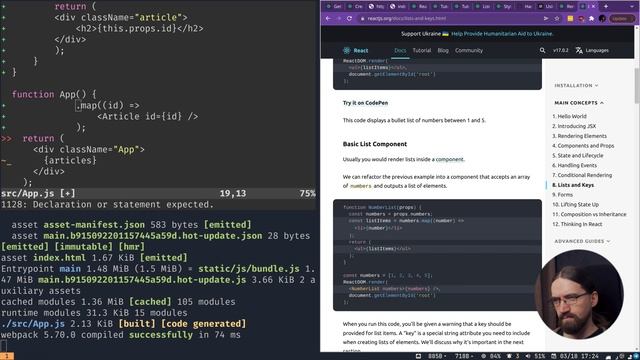Click the volume icon showing 51%
Image resolution: width=640 pixels, height=360 pixels.
(x=528, y=356)
